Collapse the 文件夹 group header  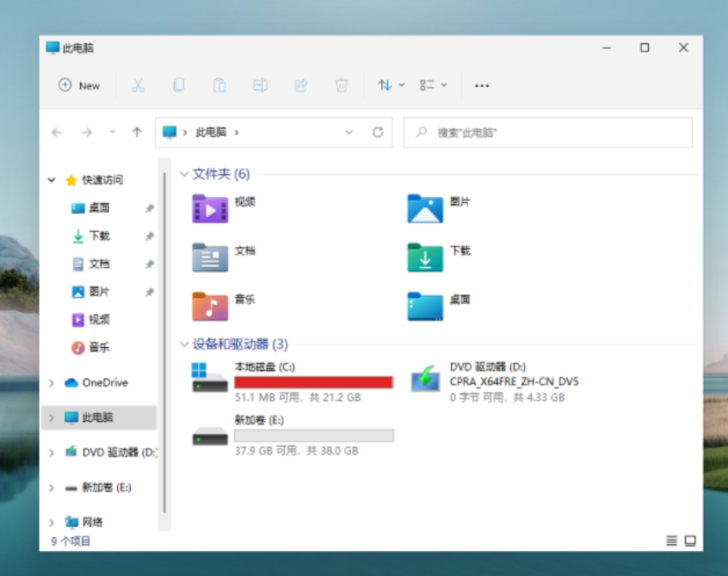tap(184, 174)
